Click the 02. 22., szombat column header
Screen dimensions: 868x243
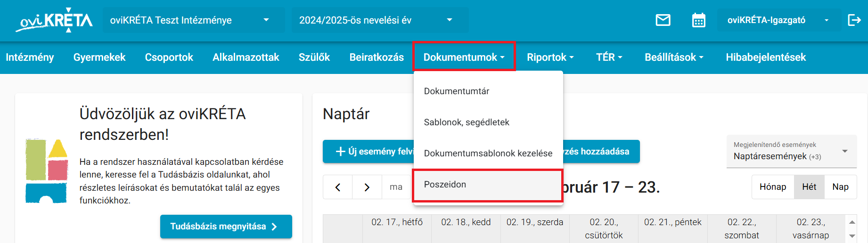pos(742,229)
